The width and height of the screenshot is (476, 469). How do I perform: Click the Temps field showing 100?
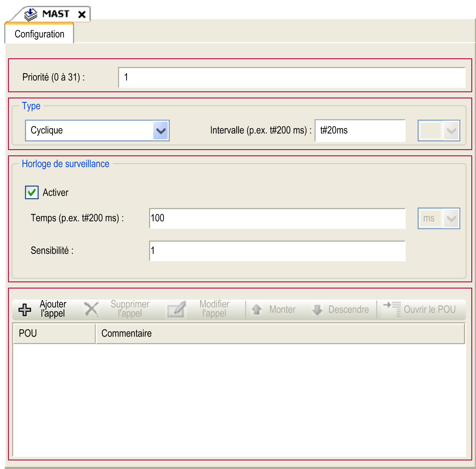277,218
